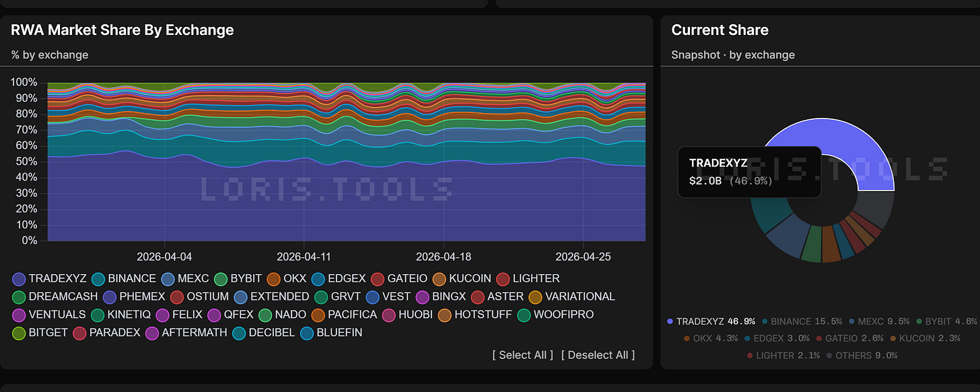Hide the GRVT exchange series
The width and height of the screenshot is (980, 392).
pyautogui.click(x=337, y=297)
